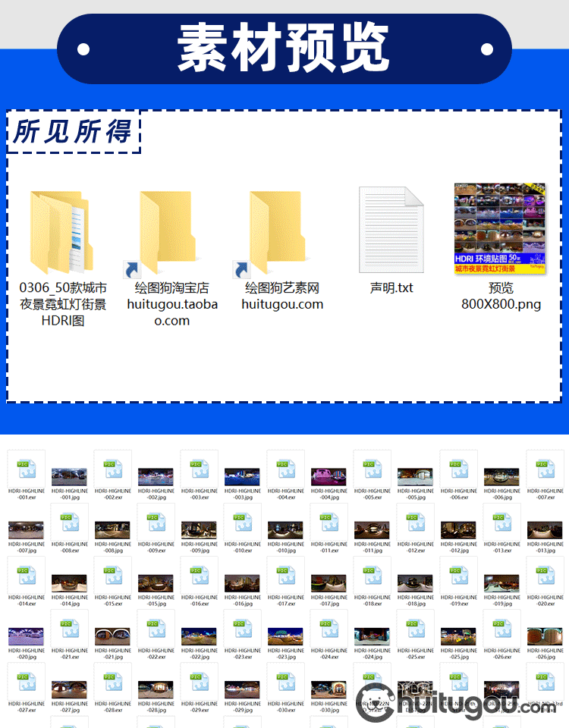Select the HDRI-HIGHLINE-004.exr file icon

click(286, 468)
